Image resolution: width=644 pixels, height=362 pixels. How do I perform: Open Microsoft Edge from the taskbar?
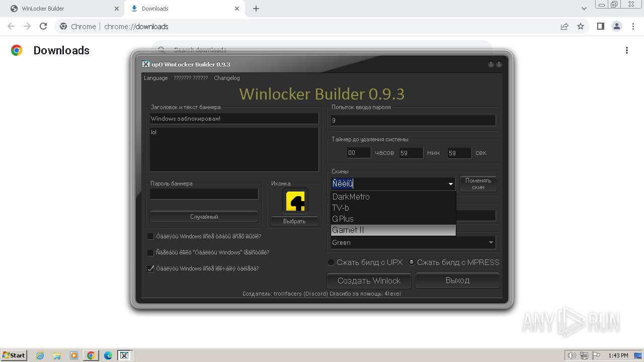click(108, 355)
